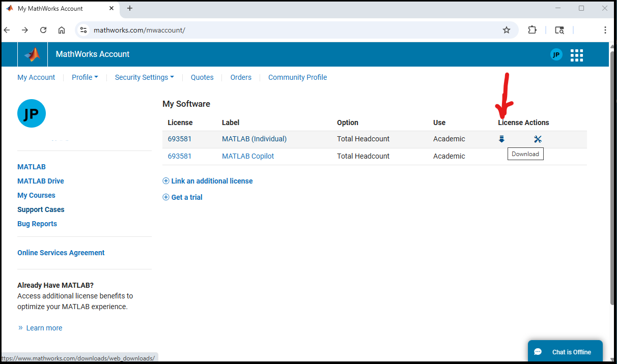
Task: Click the MATLAB Copilot label link
Action: 248,156
